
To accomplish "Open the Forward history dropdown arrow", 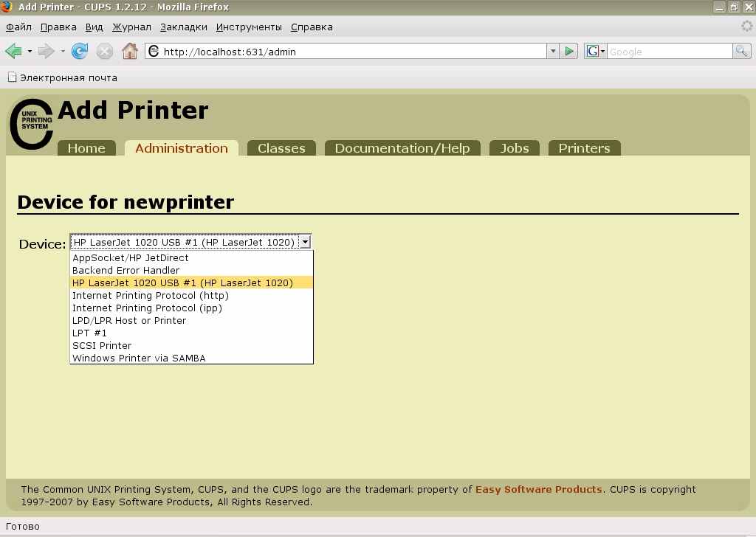I will coord(63,51).
